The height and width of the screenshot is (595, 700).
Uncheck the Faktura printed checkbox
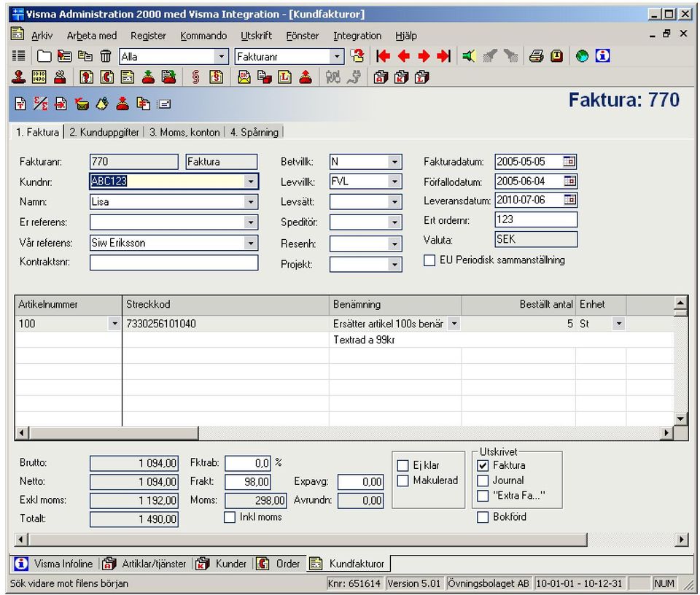[483, 465]
